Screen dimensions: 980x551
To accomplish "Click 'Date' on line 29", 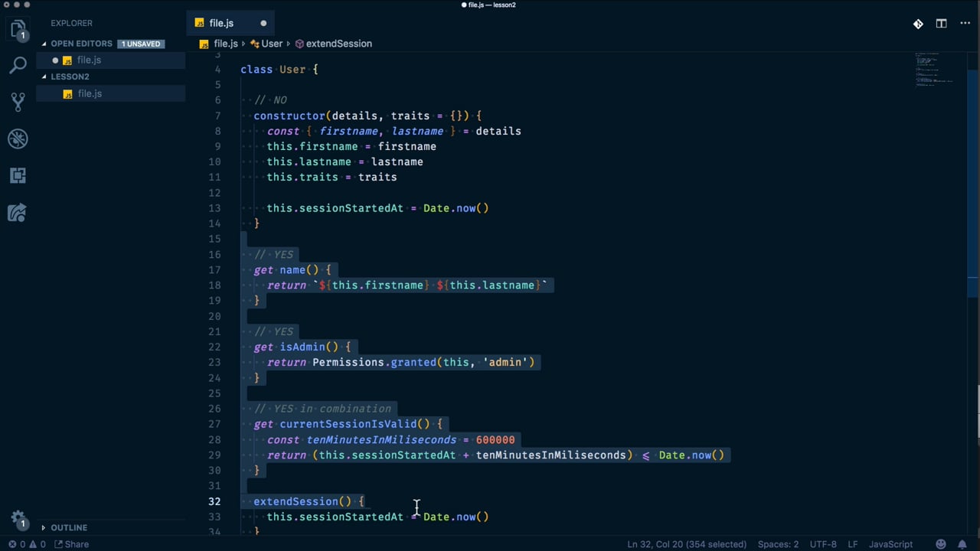I will pyautogui.click(x=671, y=455).
